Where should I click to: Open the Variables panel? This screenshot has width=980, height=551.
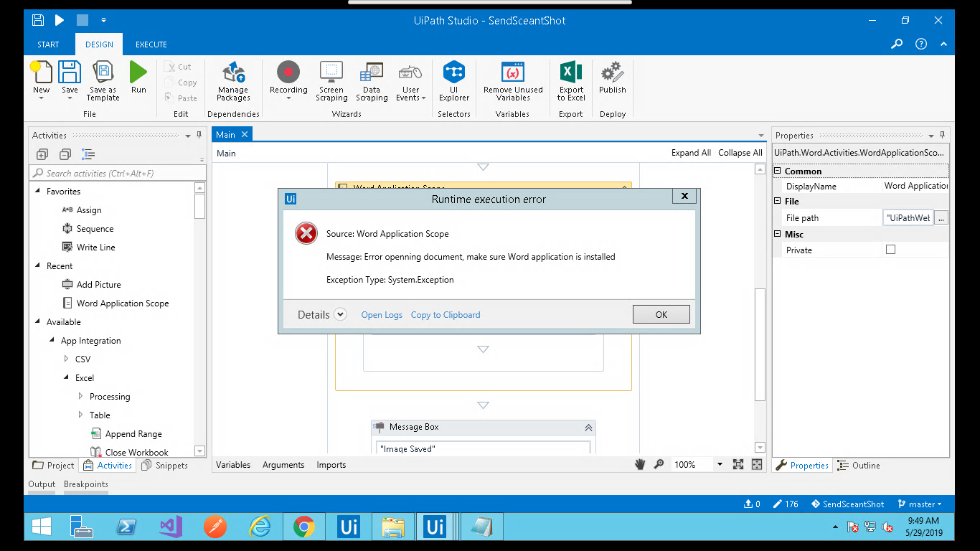(233, 465)
